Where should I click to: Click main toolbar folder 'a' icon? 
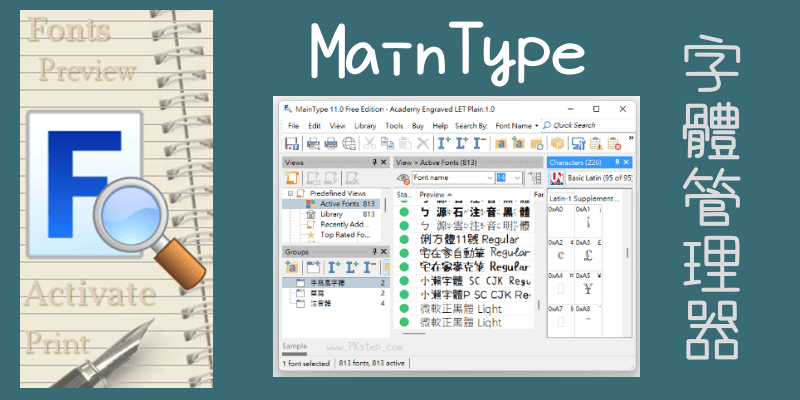tap(501, 143)
